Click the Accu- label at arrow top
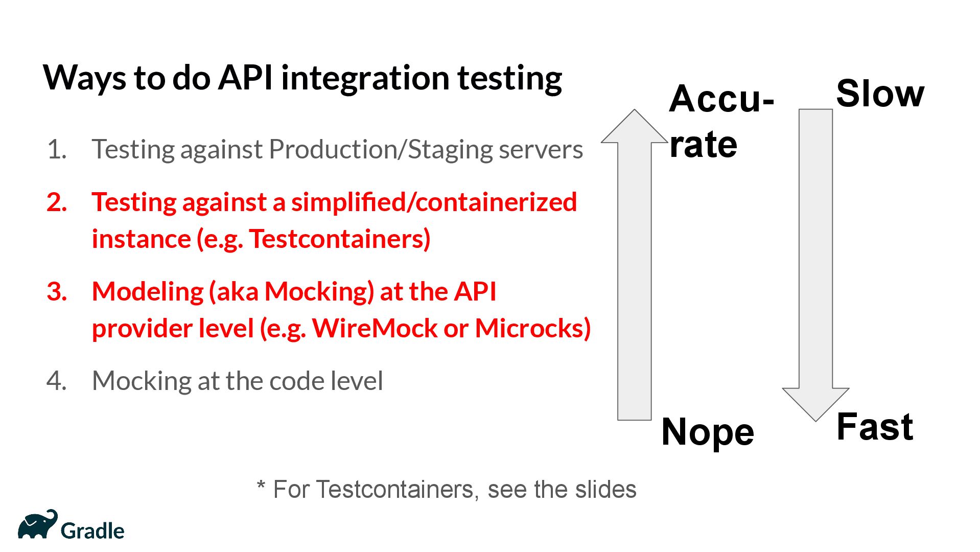980x552 pixels. (721, 99)
